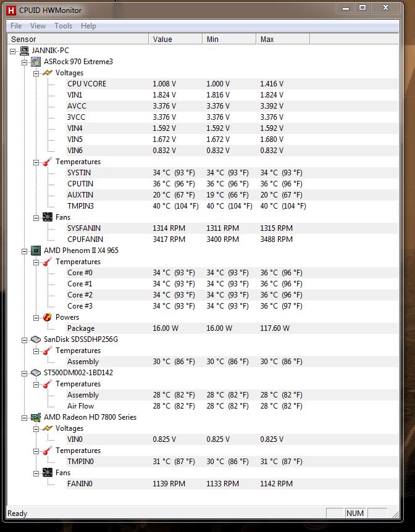Screen dimensions: 415x532
Task: Collapse the ASRock Temperatures group
Action: (36, 162)
